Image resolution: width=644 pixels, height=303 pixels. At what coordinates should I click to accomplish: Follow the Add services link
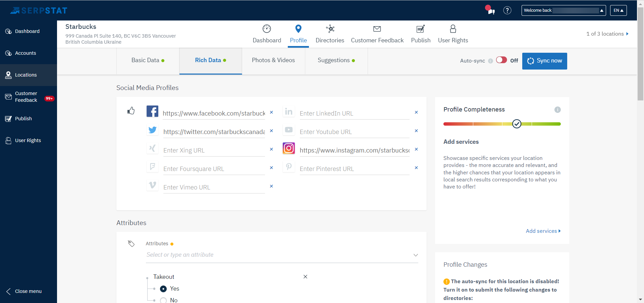[543, 231]
